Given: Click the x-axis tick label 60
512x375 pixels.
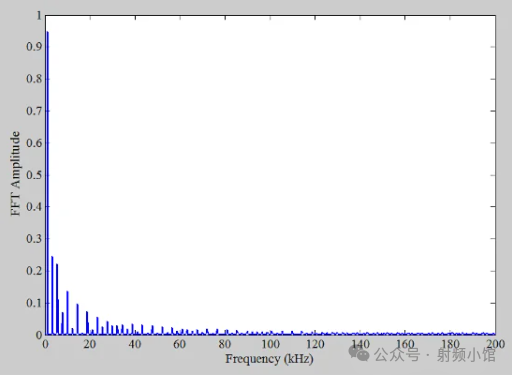Looking at the screenshot, I should point(180,344).
